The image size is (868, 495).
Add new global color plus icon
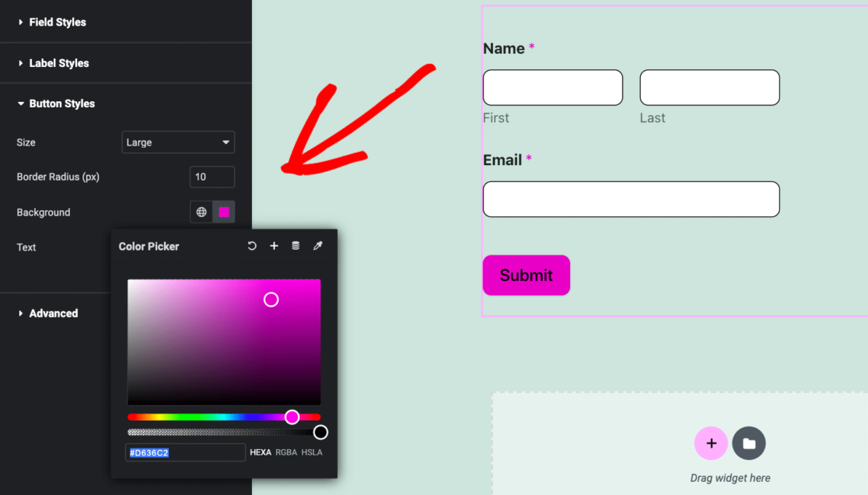point(274,246)
